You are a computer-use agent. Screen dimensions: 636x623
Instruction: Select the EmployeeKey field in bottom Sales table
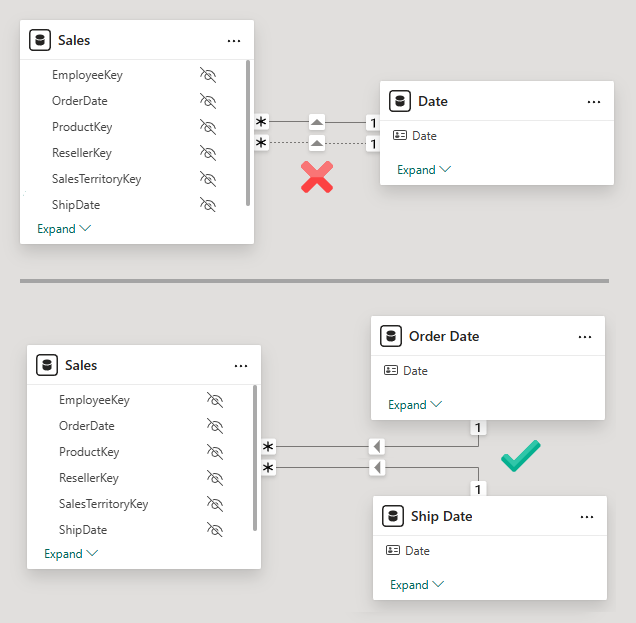[x=94, y=400]
